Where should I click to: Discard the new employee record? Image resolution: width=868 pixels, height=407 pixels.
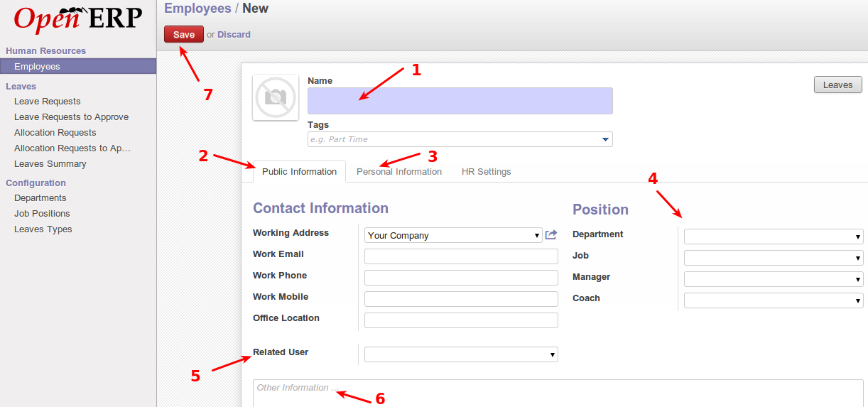coord(234,34)
